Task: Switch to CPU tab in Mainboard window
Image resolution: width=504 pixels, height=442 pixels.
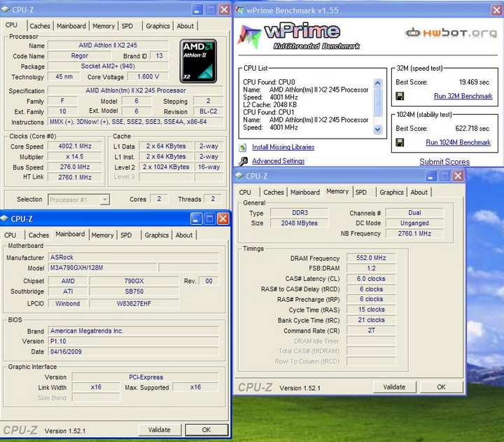Action: tap(10, 235)
